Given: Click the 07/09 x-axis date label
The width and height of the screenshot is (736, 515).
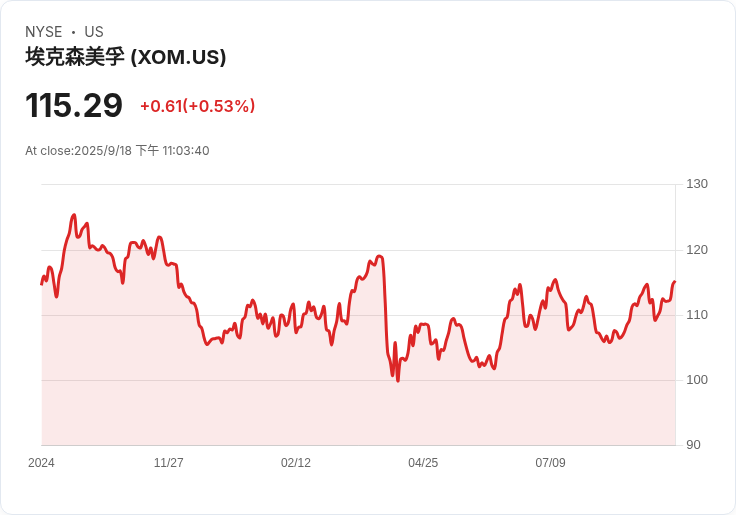Looking at the screenshot, I should 550,463.
